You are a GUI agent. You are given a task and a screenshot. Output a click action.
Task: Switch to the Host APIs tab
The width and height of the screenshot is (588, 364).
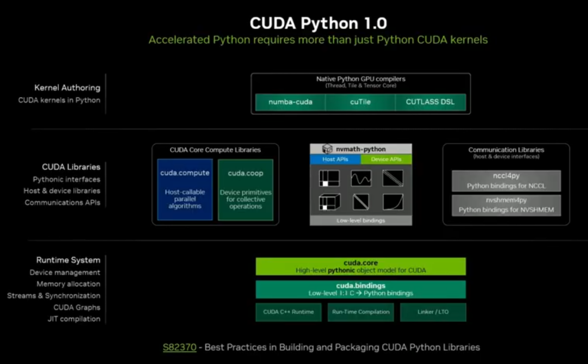[x=335, y=159]
